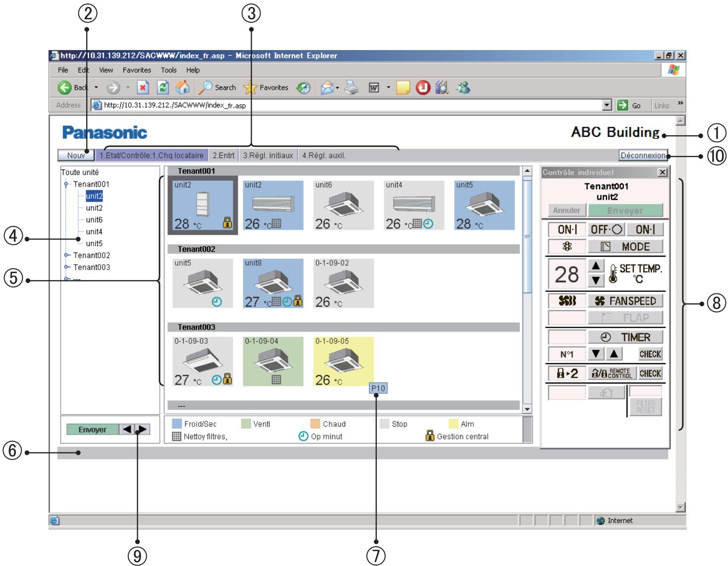Open the Back button history dropdown
Viewport: 728px width, 566px height.
pyautogui.click(x=96, y=88)
